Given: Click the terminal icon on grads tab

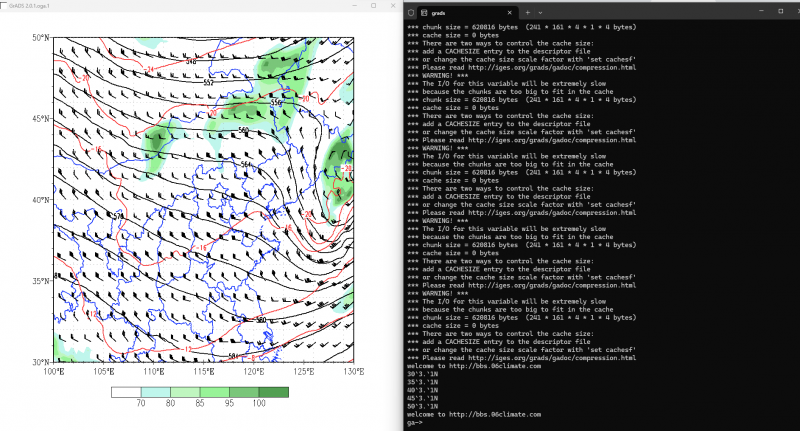Looking at the screenshot, I should (422, 11).
